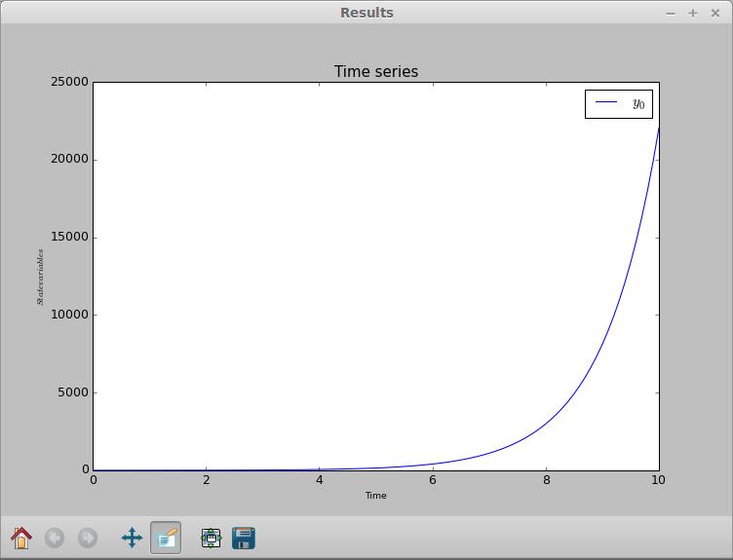Click the blue line sample in legend
Screen dimensions: 733x560
(605, 103)
